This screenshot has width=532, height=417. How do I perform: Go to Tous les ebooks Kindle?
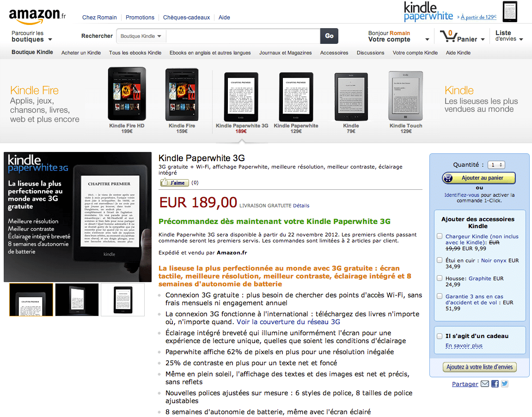click(x=135, y=53)
